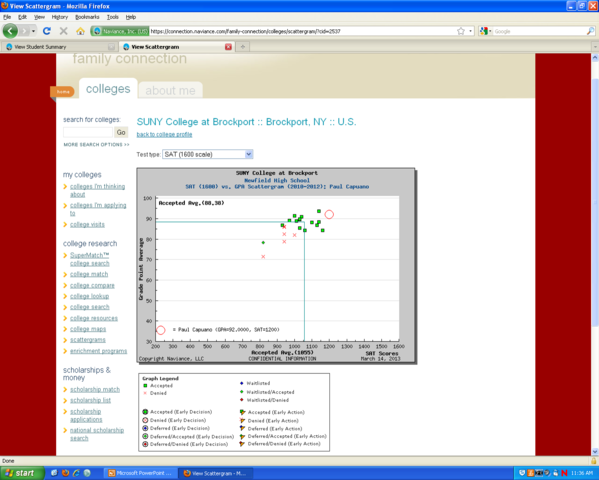Click the shield icon in system tray
Screen dimensions: 599x480
pos(522,473)
